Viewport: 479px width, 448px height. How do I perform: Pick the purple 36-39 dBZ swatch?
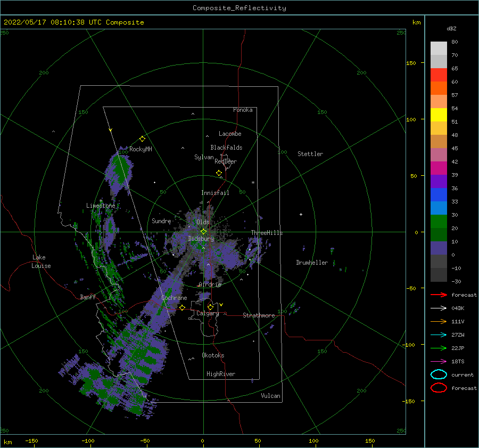click(439, 182)
